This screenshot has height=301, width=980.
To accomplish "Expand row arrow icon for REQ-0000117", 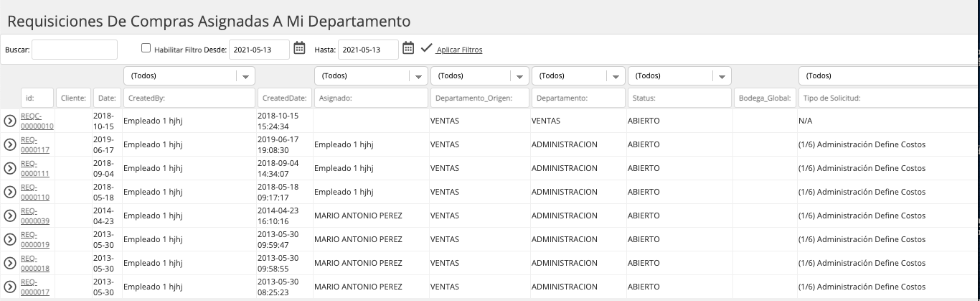I will tap(10, 144).
